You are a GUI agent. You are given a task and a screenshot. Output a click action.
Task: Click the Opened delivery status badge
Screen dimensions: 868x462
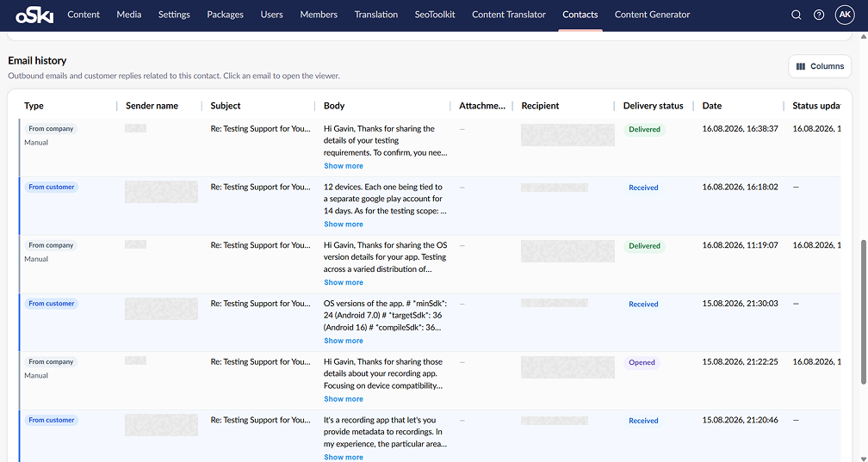(642, 362)
